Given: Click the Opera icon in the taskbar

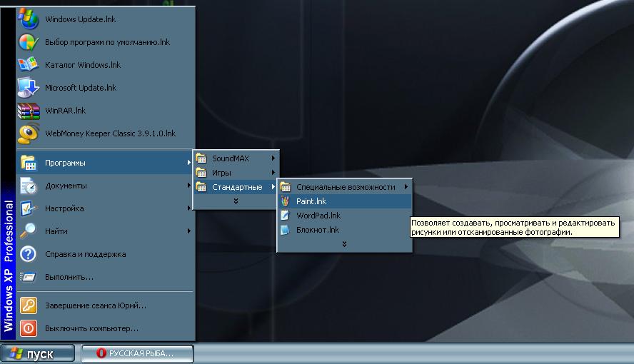Looking at the screenshot, I should click(x=101, y=353).
